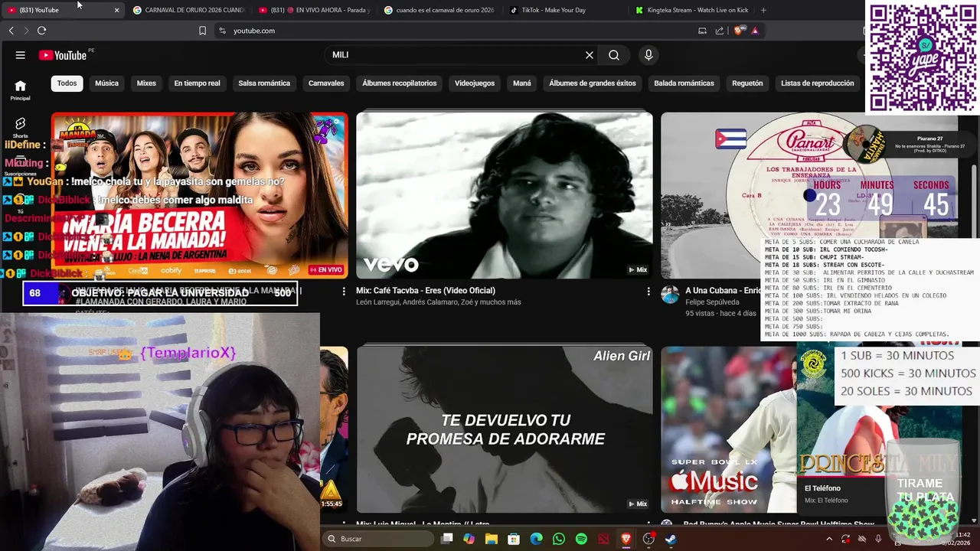Click the cast screen icon in address bar
Viewport: 980px width, 551px height.
pyautogui.click(x=702, y=31)
